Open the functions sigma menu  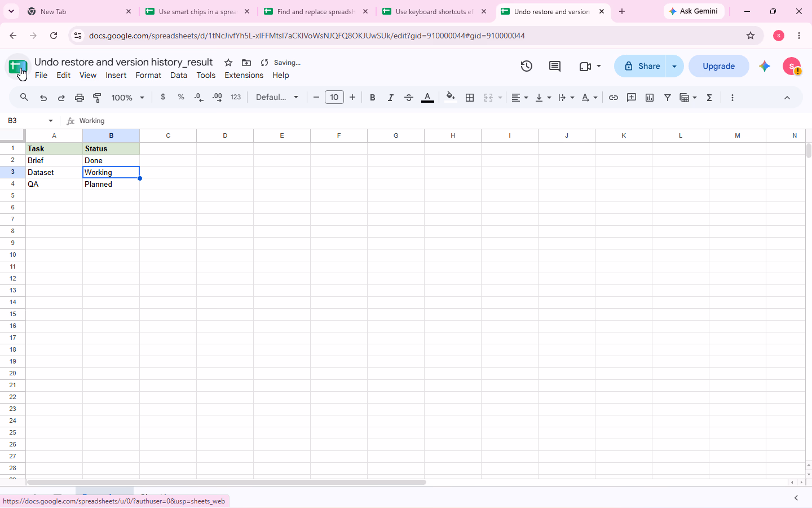pyautogui.click(x=709, y=98)
